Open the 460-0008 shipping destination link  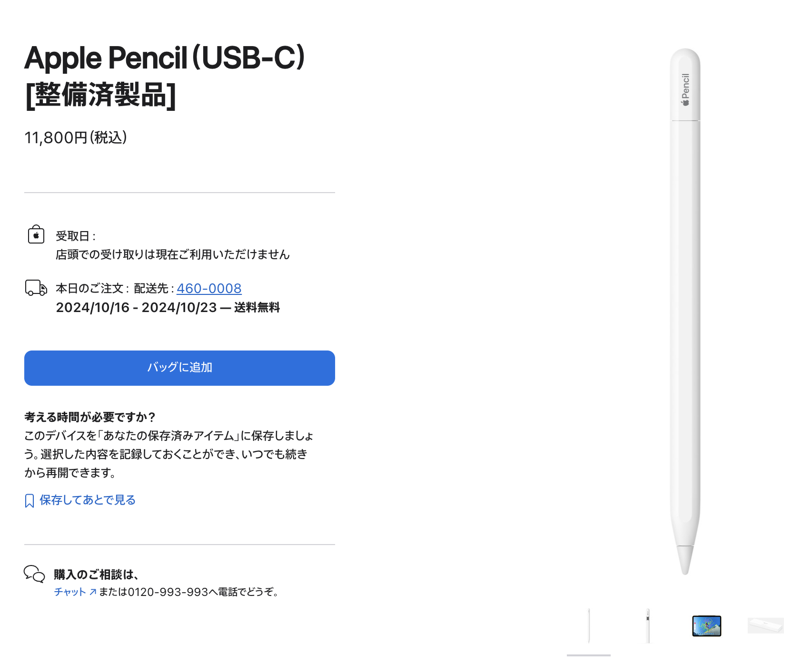pyautogui.click(x=208, y=288)
